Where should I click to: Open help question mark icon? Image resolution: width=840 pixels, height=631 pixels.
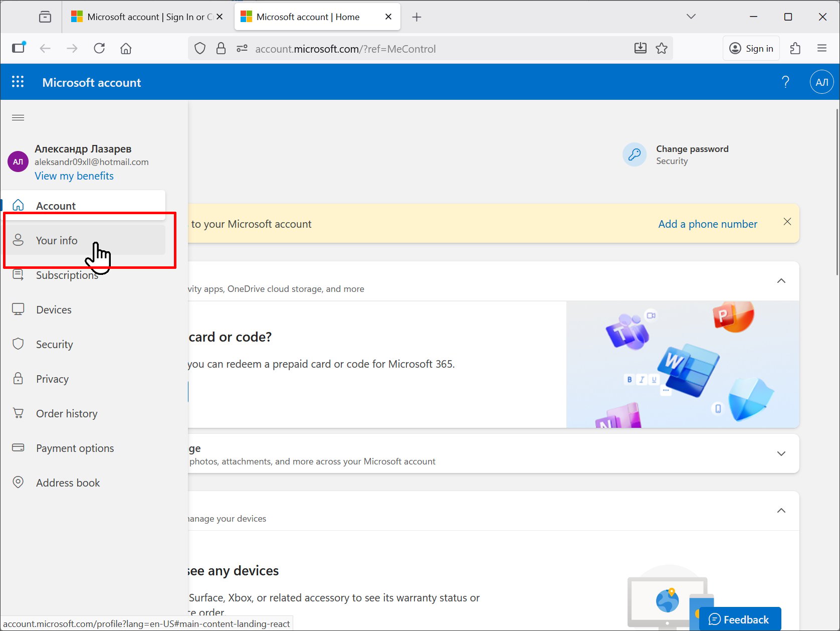tap(785, 82)
